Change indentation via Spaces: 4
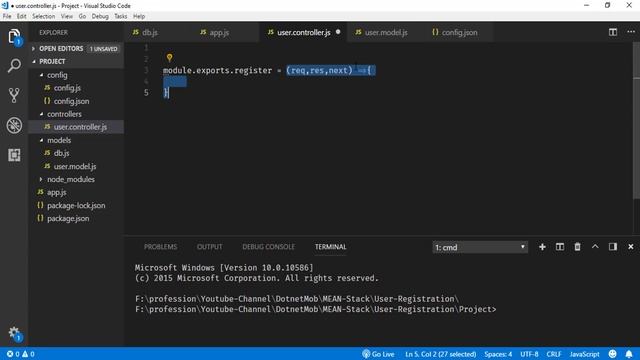The width and height of the screenshot is (640, 360). pos(498,354)
